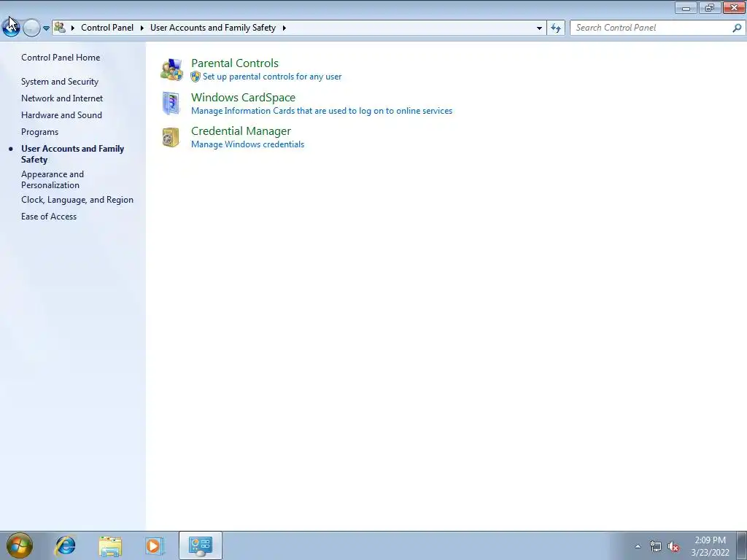Click the search magnifier icon
The height and width of the screenshot is (560, 747).
737,28
